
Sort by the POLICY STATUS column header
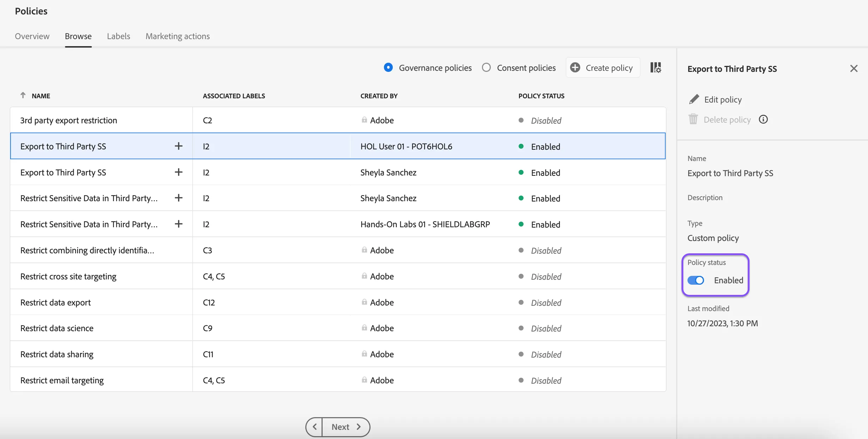point(541,96)
